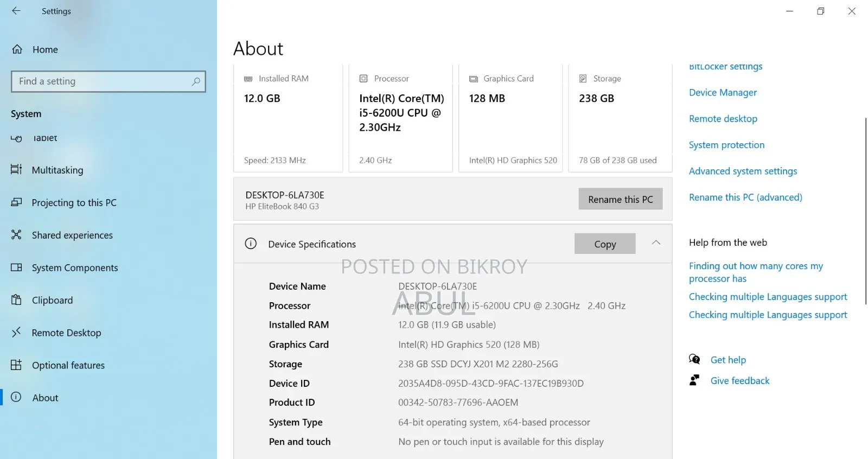Rename this PC button
The height and width of the screenshot is (459, 868).
[x=621, y=199]
